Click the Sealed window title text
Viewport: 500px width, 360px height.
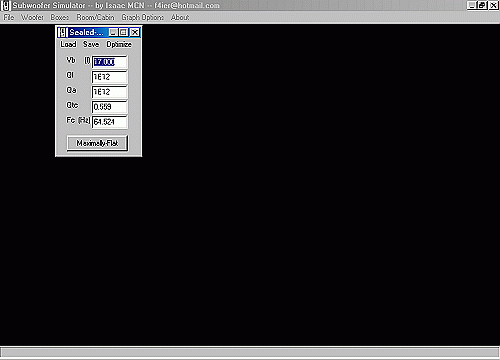click(86, 32)
